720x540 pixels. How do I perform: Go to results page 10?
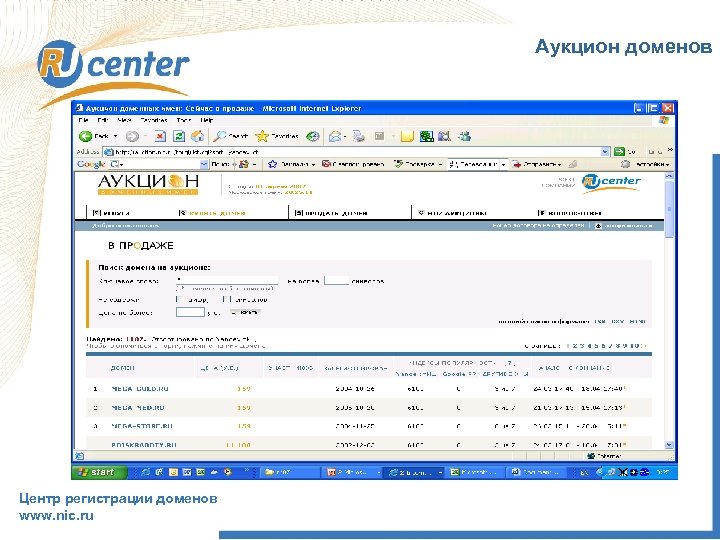[x=636, y=346]
